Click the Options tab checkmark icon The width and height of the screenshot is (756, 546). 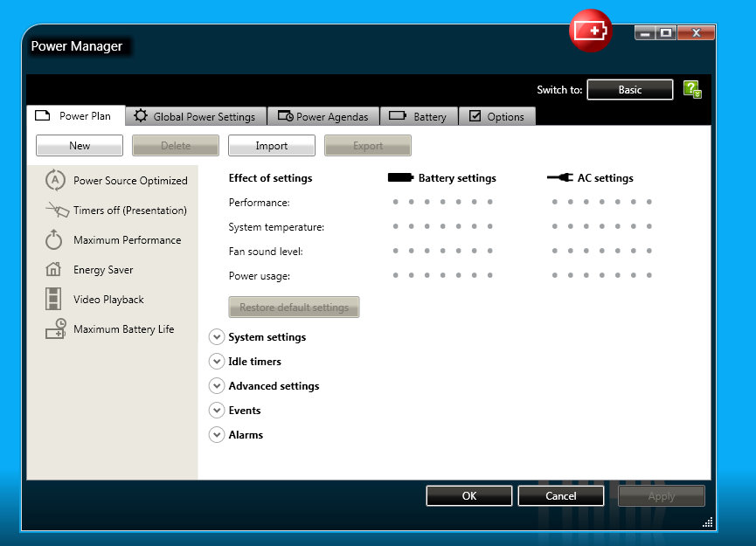tap(475, 115)
